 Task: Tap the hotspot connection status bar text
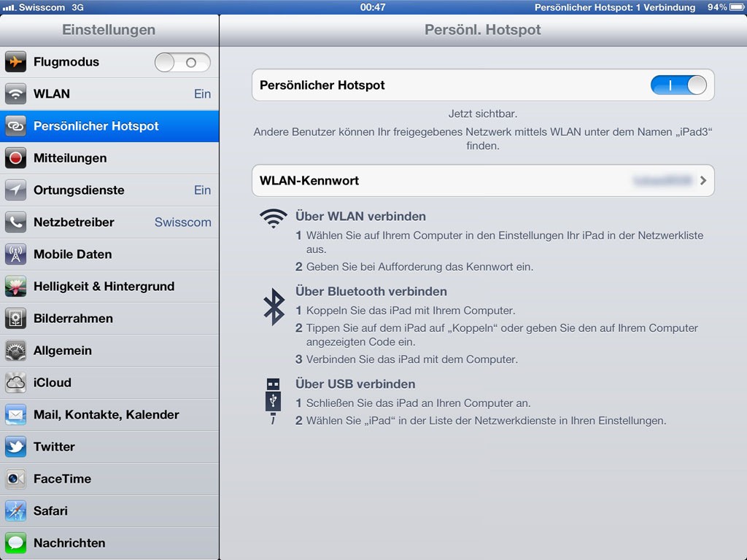tap(614, 7)
